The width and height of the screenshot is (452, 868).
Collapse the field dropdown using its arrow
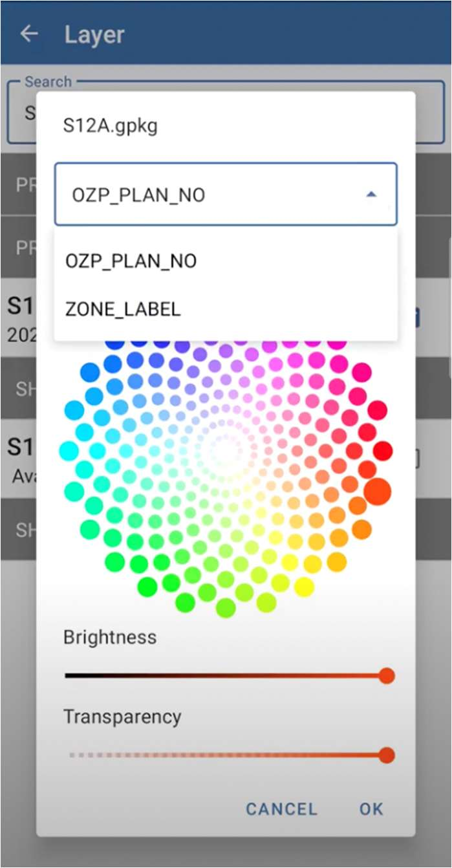point(371,194)
